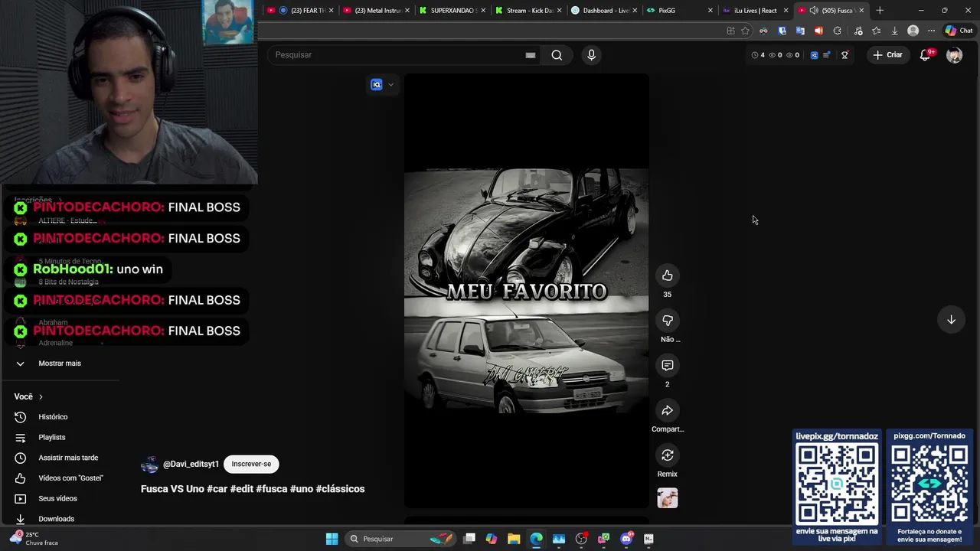
Task: Open OBS Studio from taskbar
Action: click(x=581, y=539)
